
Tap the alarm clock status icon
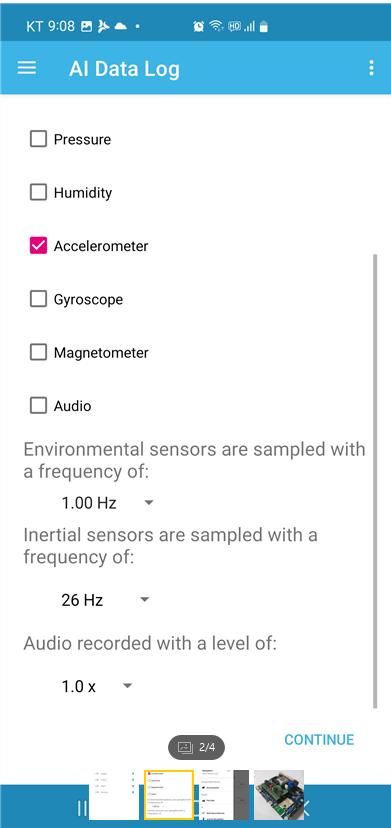click(x=199, y=26)
